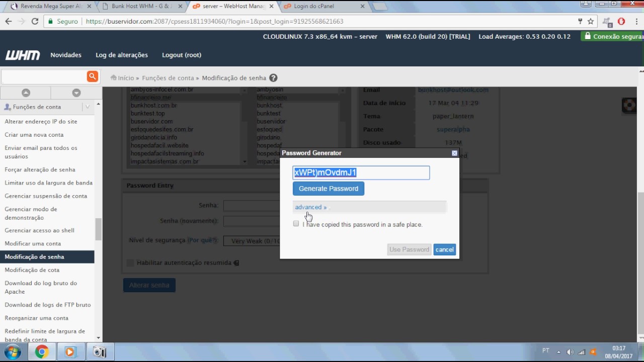Open Modificação de cota sidebar link
This screenshot has height=362, width=644.
pyautogui.click(x=32, y=270)
